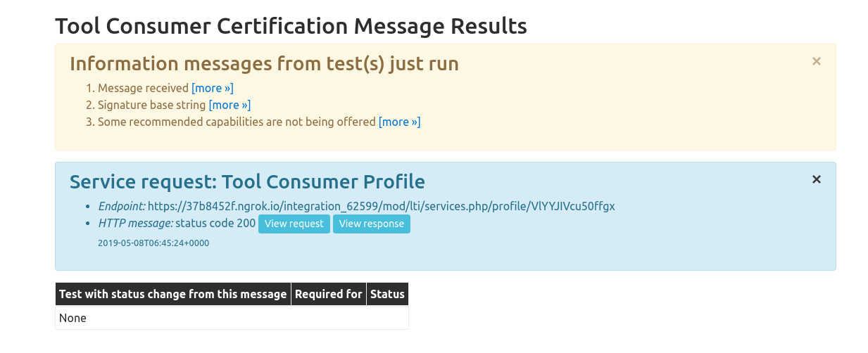The image size is (868, 353).
Task: Click the Required for column header
Action: point(329,294)
